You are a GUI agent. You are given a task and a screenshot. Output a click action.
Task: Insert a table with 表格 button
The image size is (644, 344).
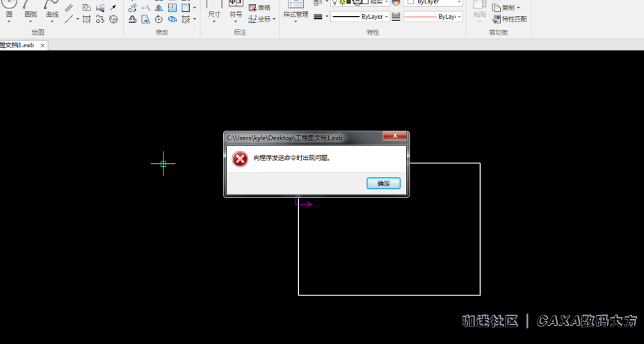tap(259, 8)
